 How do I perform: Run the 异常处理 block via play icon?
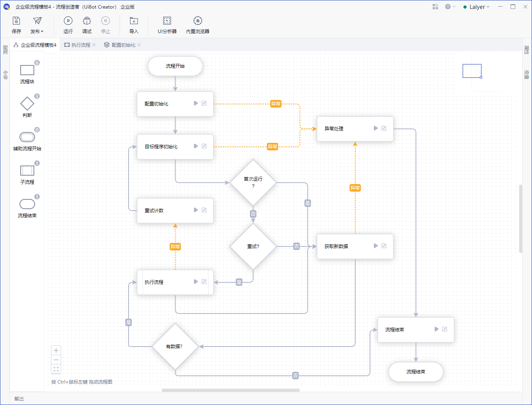tap(376, 128)
